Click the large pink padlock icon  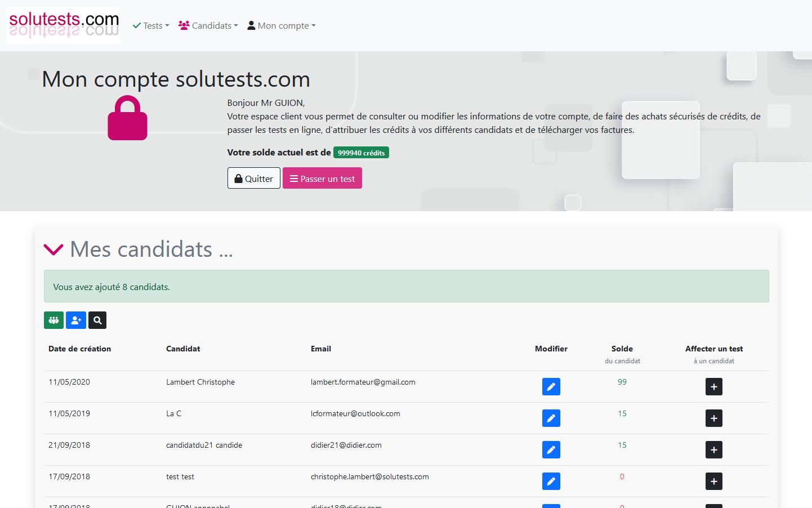click(127, 118)
